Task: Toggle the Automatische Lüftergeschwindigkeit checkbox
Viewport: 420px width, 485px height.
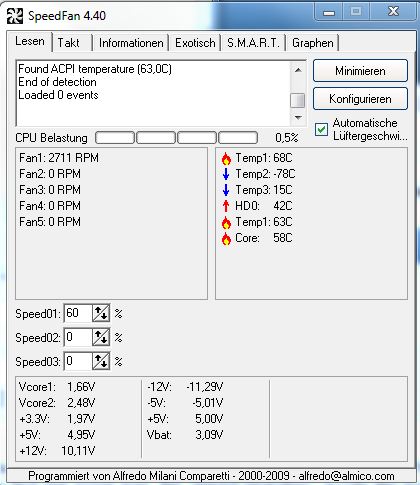Action: pos(321,129)
